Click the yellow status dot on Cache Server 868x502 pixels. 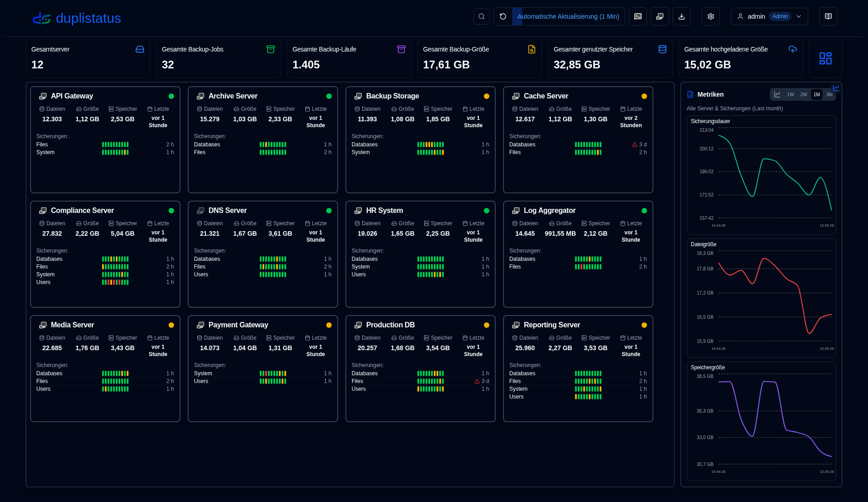[644, 96]
